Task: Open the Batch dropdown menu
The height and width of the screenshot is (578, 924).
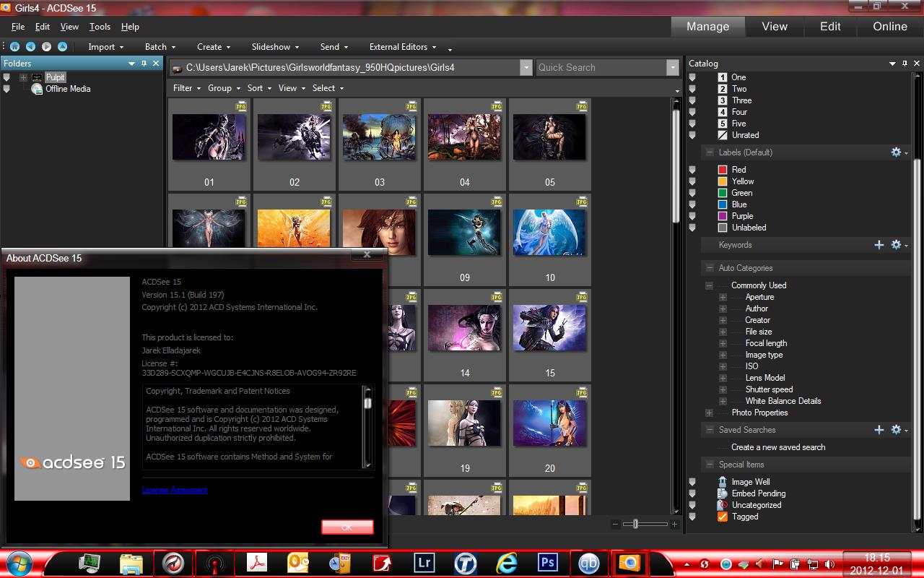Action: tap(160, 47)
